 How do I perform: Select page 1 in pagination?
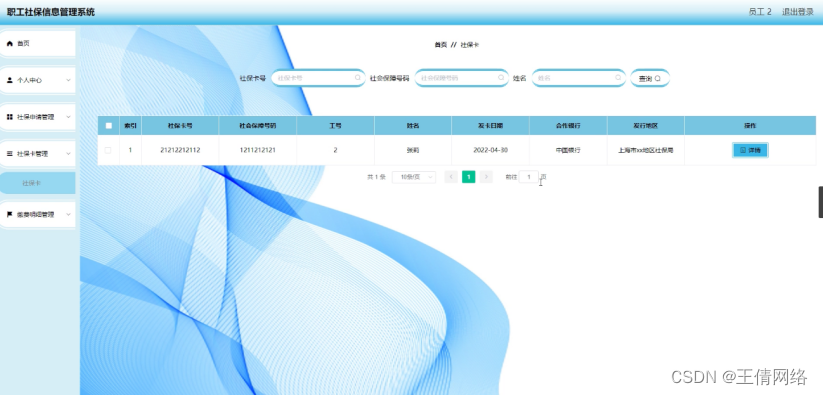pos(469,177)
